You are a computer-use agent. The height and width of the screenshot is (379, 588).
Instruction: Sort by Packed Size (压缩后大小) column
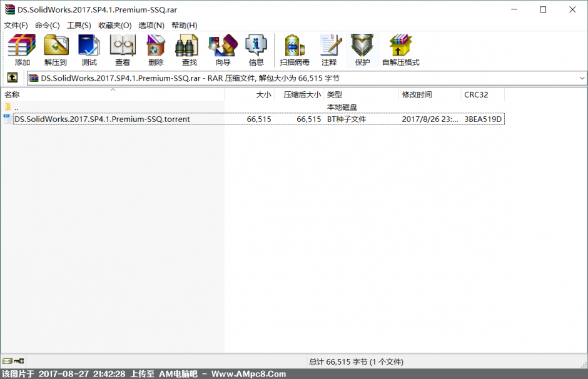[299, 94]
